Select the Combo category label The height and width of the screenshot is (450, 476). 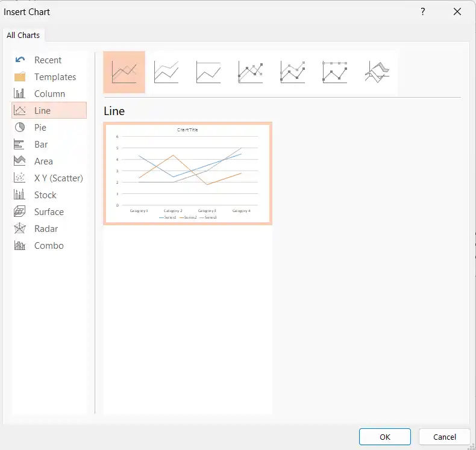tap(49, 246)
